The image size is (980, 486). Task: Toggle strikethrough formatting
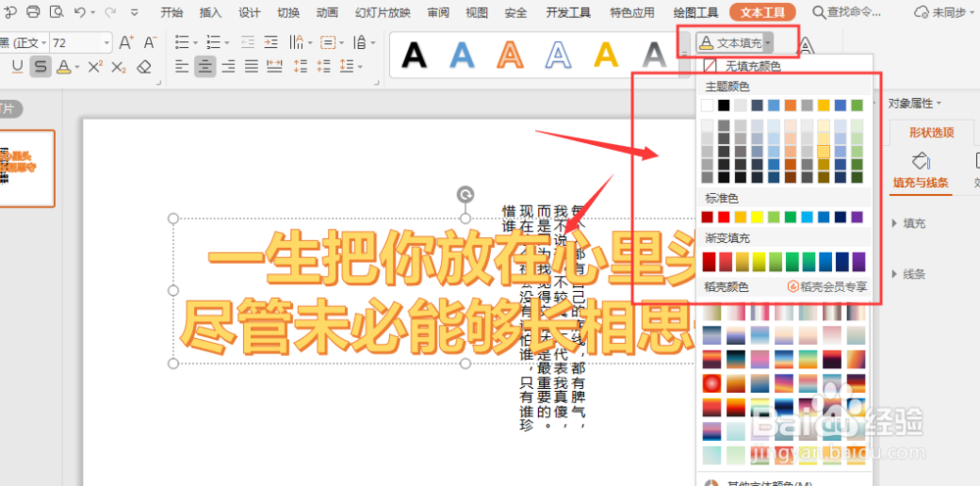click(x=40, y=67)
